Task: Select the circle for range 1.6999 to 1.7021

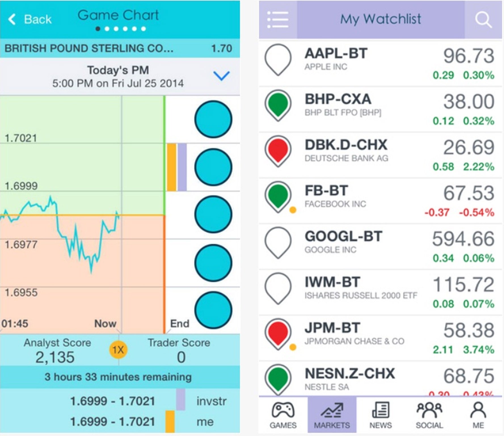Action: pyautogui.click(x=213, y=167)
